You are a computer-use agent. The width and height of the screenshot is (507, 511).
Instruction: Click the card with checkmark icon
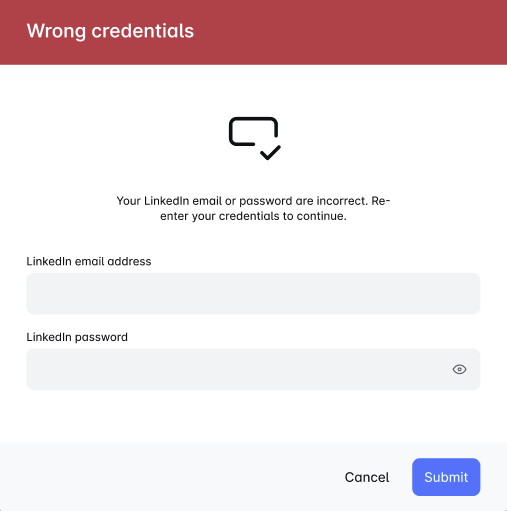click(x=255, y=138)
